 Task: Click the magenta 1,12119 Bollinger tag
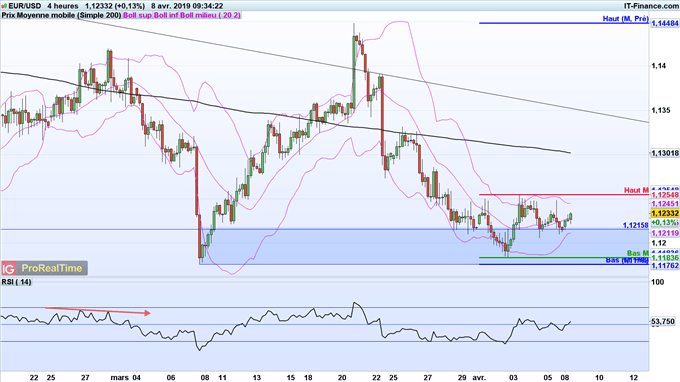(x=665, y=233)
